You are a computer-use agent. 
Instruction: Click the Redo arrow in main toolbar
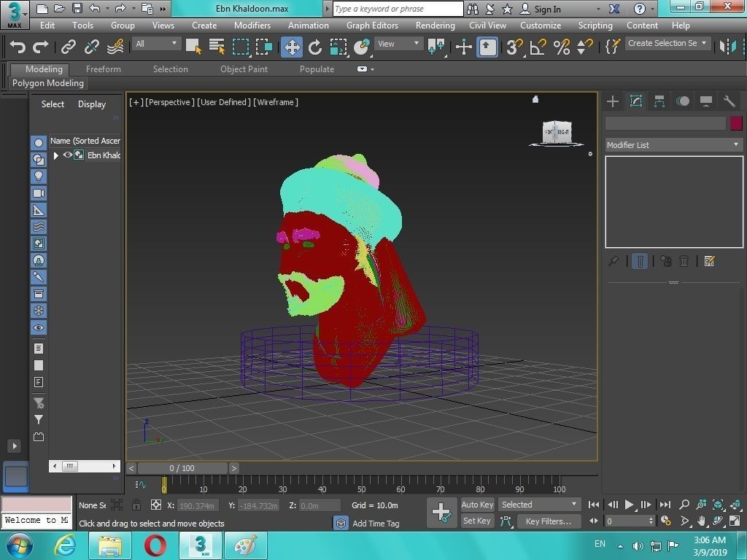click(41, 47)
